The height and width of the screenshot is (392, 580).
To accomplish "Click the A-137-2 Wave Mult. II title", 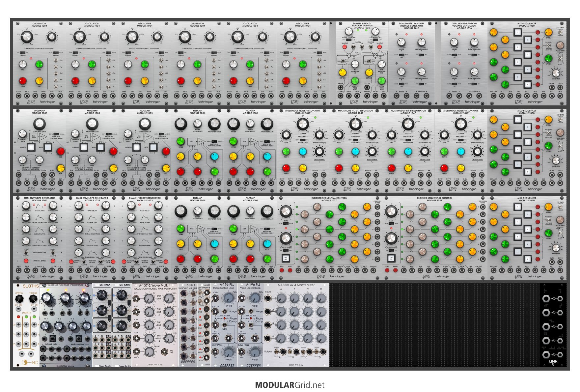I will (x=155, y=285).
